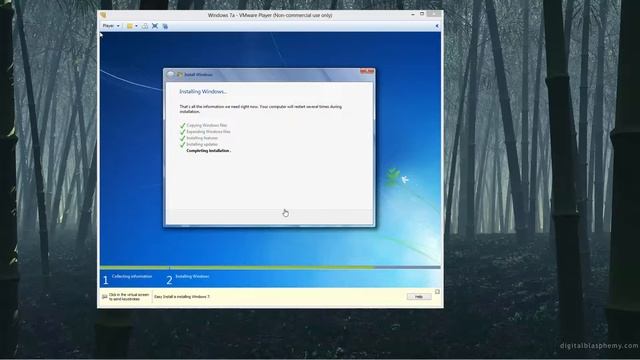The image size is (640, 360).
Task: Close the VMware Player window
Action: coord(433,14)
